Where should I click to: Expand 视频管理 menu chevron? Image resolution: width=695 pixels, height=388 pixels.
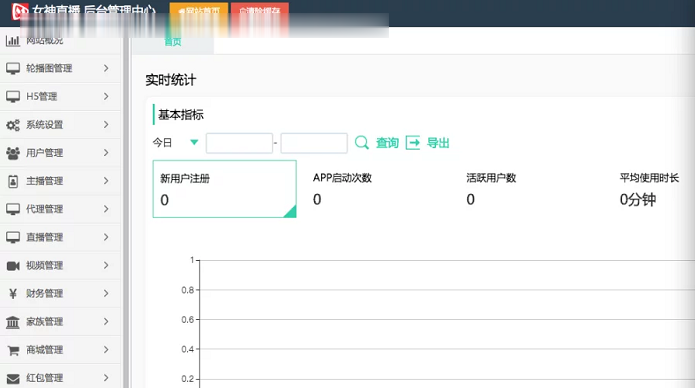(106, 265)
